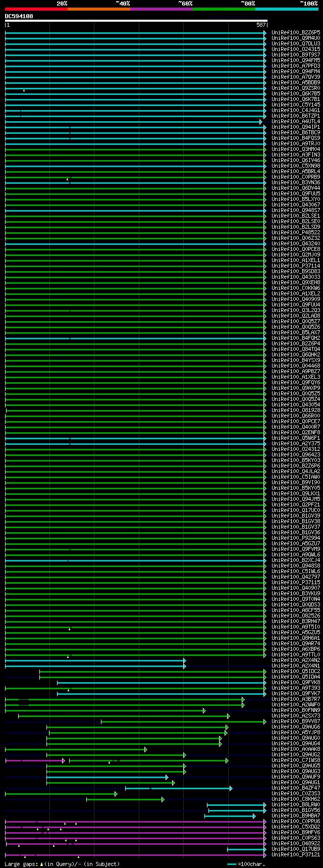Click arrowhead ending the UniRef100_B0FNN9 bar
The height and width of the screenshot is (868, 323).
204,710
